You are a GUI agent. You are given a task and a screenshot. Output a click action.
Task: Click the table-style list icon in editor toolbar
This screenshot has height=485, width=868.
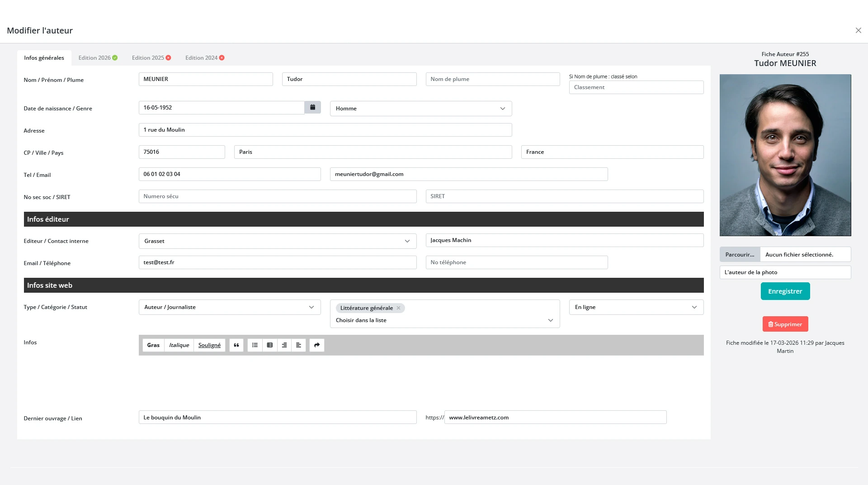point(270,345)
